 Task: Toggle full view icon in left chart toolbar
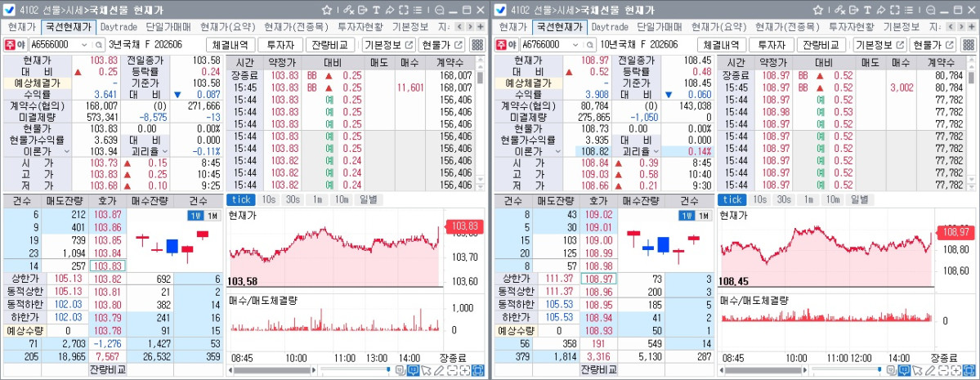(x=478, y=371)
